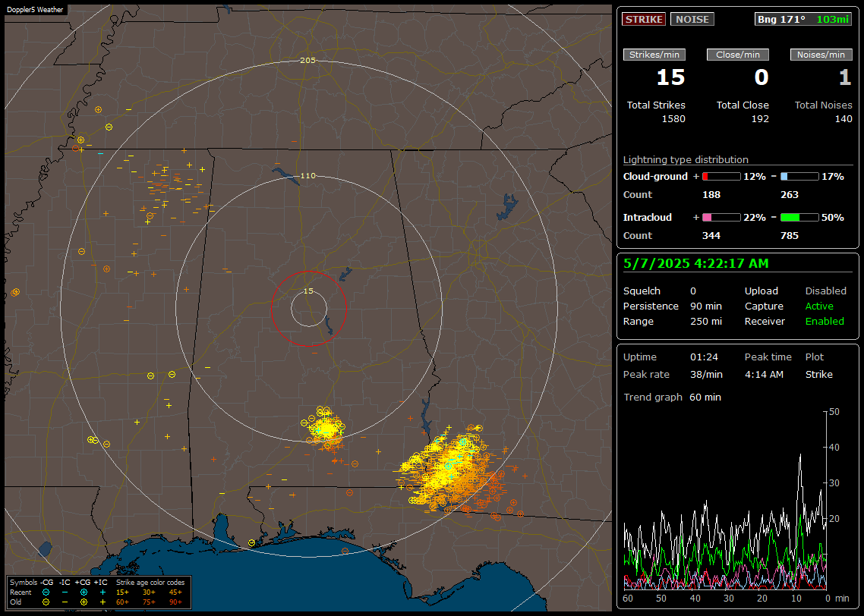The width and height of the screenshot is (864, 616).
Task: Click the 75+ strike age color code
Action: [149, 602]
